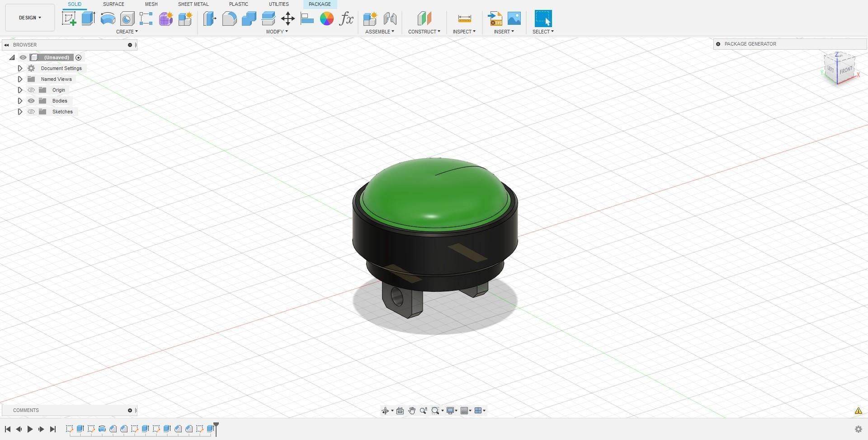Open the SHEET METAL tab
Screen dimensions: 868x440
193,4
